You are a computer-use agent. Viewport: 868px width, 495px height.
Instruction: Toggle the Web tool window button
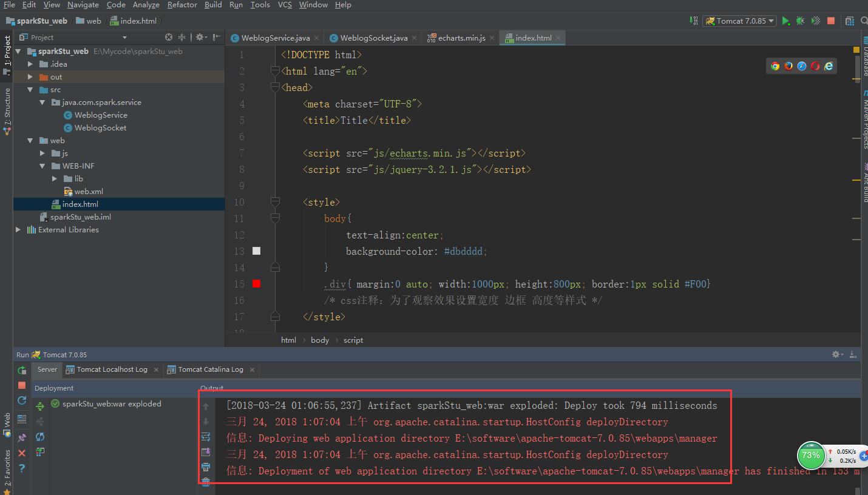pyautogui.click(x=7, y=425)
